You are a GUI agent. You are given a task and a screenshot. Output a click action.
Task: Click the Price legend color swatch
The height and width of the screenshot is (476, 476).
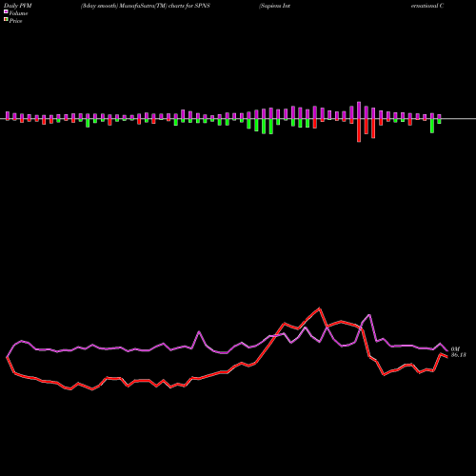pos(6,20)
